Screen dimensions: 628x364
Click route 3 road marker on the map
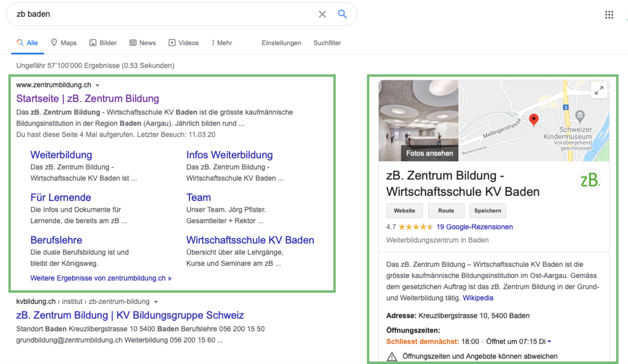[565, 108]
